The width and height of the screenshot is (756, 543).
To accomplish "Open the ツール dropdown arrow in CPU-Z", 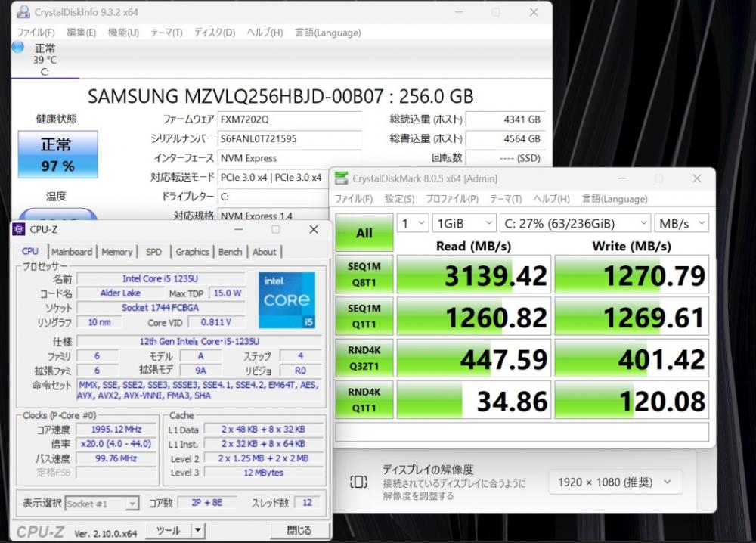I will (197, 530).
